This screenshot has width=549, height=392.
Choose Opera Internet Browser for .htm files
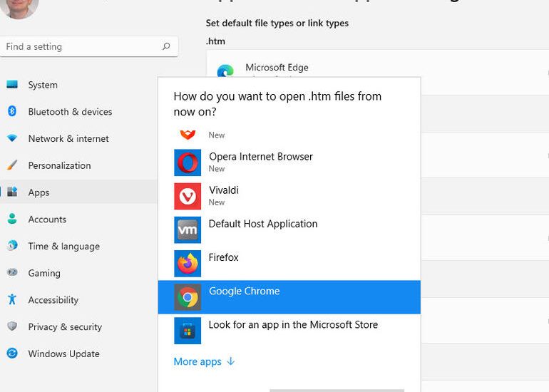coord(289,163)
